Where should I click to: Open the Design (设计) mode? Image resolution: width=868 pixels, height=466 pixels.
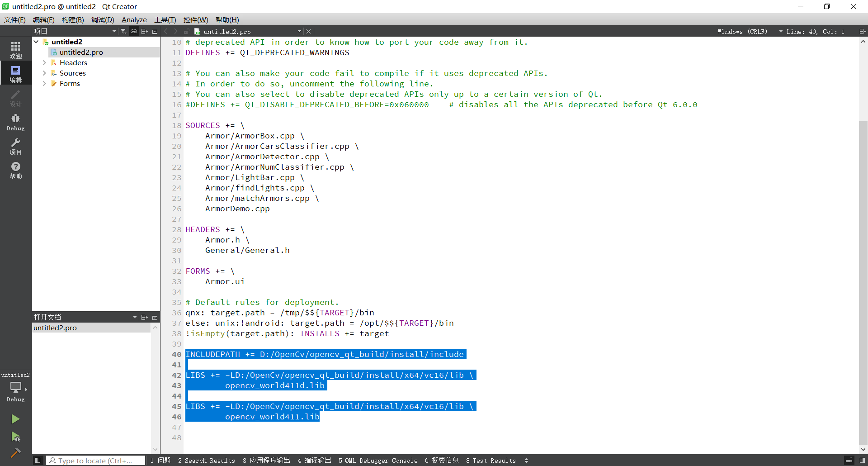pyautogui.click(x=16, y=98)
